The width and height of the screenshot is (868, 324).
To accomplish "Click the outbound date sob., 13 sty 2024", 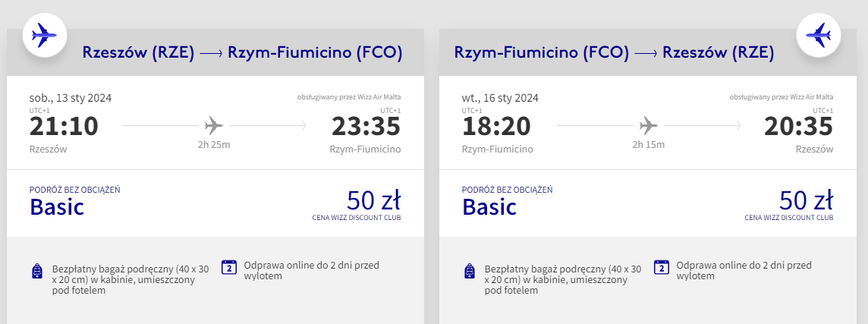I will coord(71,98).
